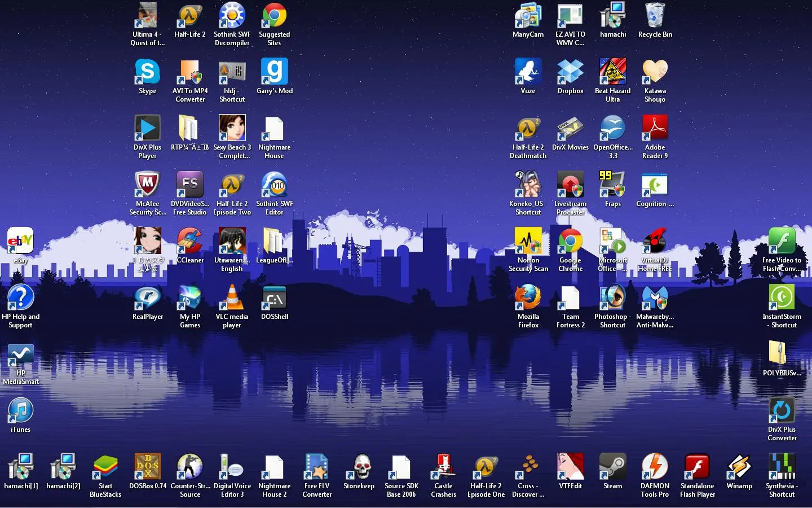Launch VTFEdit desktop icon
The height and width of the screenshot is (508, 812).
tap(571, 467)
